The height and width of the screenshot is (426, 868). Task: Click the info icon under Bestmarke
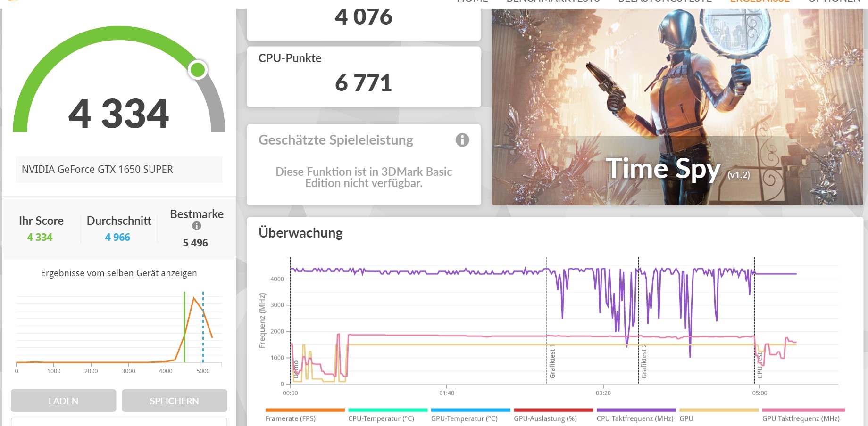coord(197,226)
